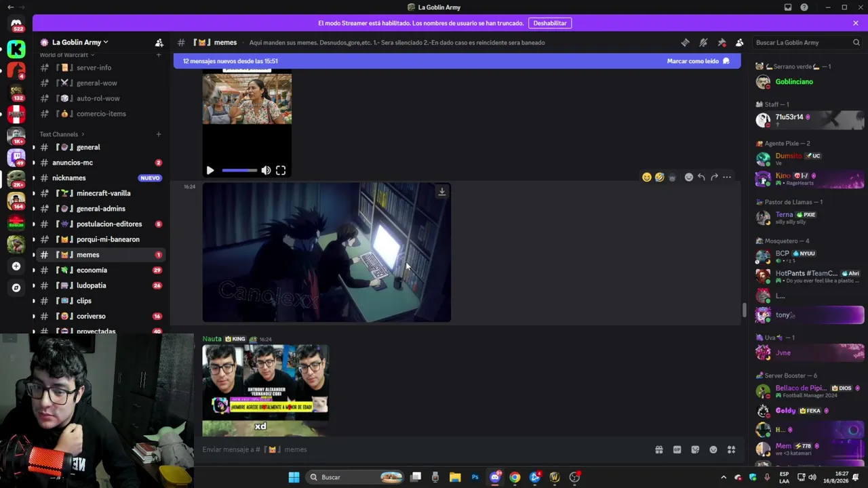Open the general-wow channel
The image size is (868, 488).
coord(102,83)
